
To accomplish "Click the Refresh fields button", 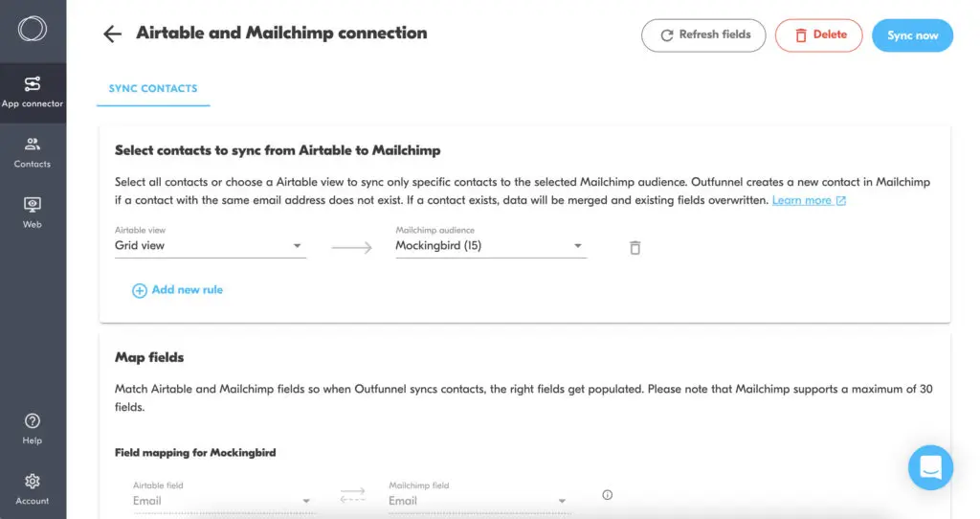I will [703, 34].
